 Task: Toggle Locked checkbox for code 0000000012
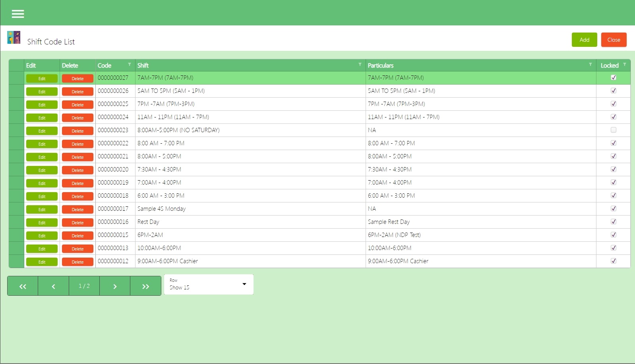click(614, 261)
